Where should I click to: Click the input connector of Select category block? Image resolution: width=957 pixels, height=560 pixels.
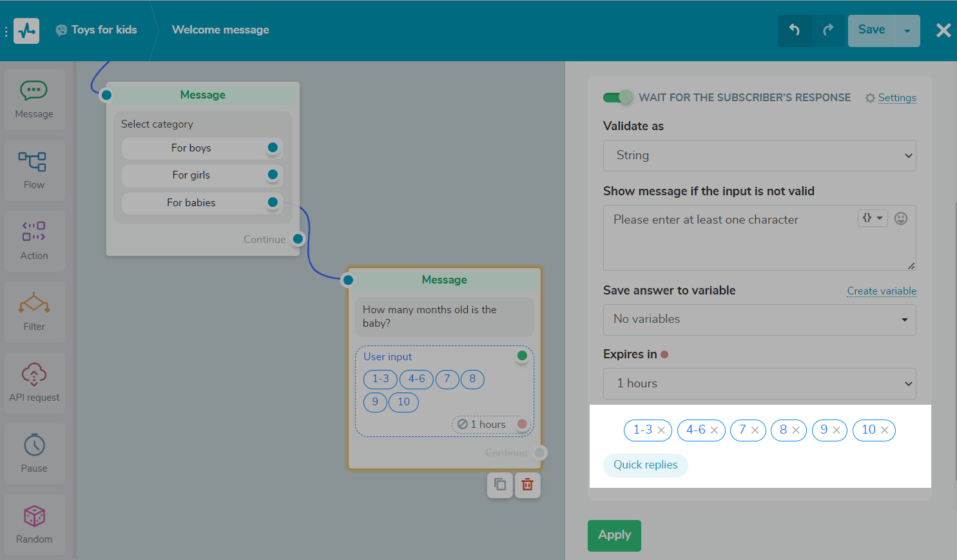106,95
